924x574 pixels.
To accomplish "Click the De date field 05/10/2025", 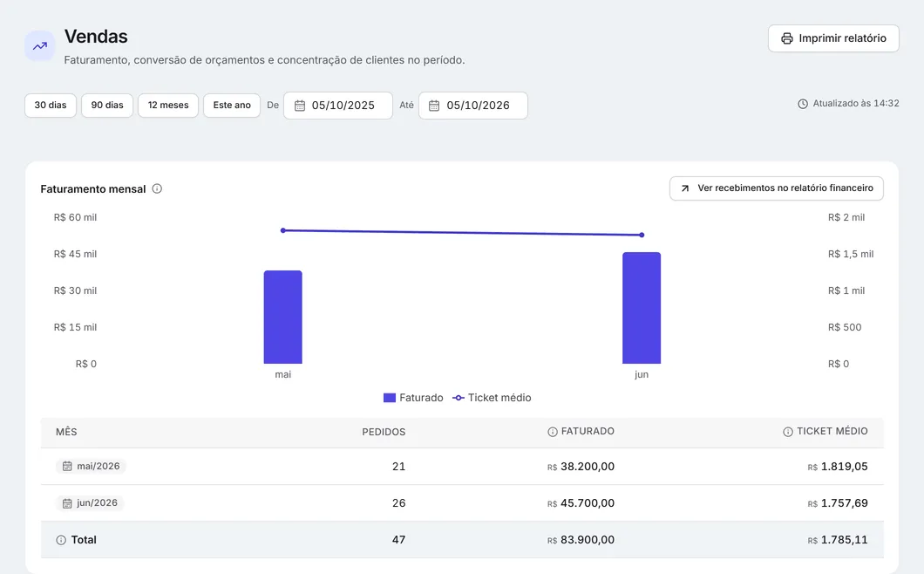I will click(x=337, y=106).
